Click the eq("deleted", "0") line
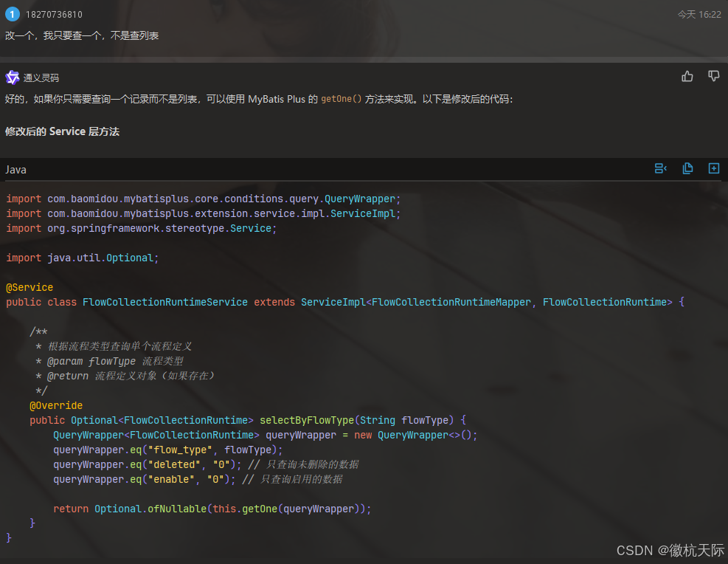Viewport: 728px width, 564px height. tap(206, 464)
